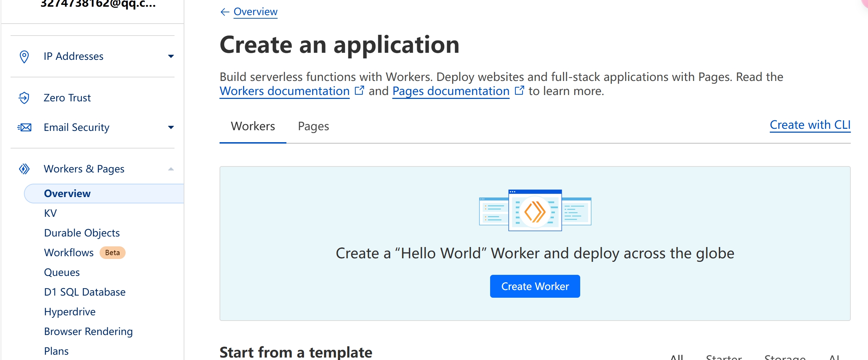Click external link icon after Pages documentation
Screen dimensions: 868x360
(x=519, y=91)
